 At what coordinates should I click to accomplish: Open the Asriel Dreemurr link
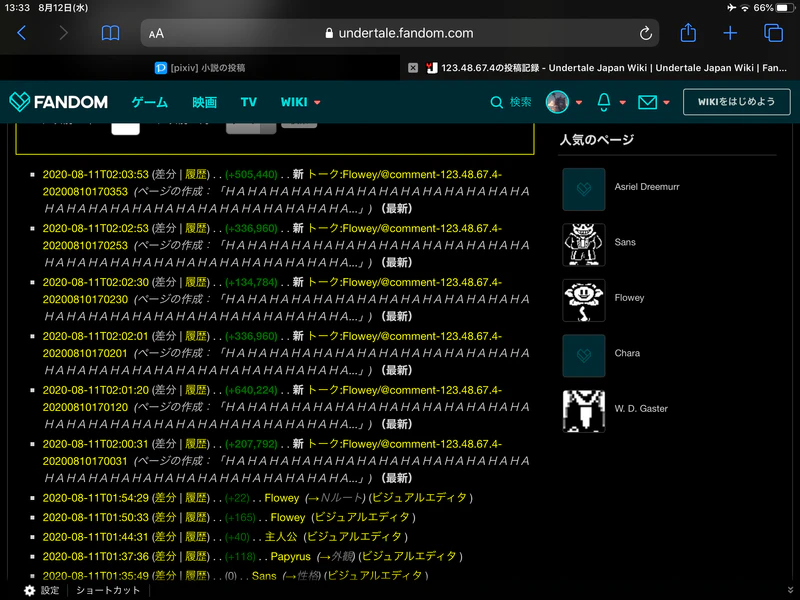[x=647, y=187]
